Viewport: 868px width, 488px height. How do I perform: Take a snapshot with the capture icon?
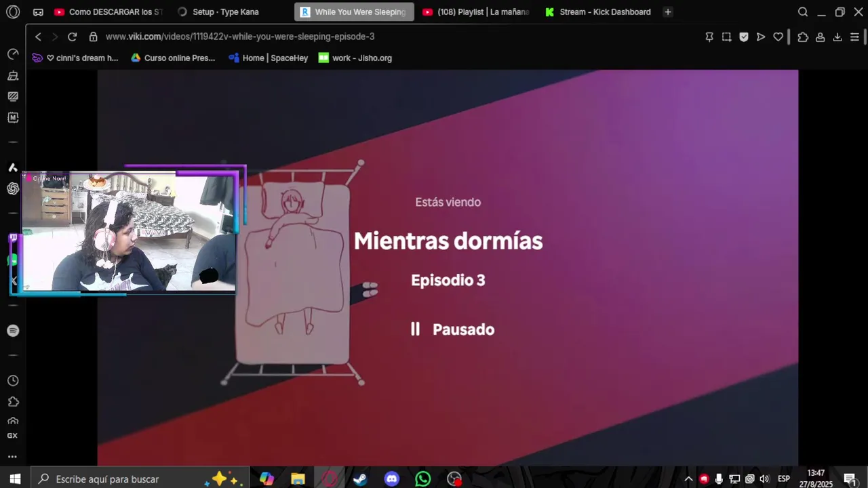click(726, 37)
